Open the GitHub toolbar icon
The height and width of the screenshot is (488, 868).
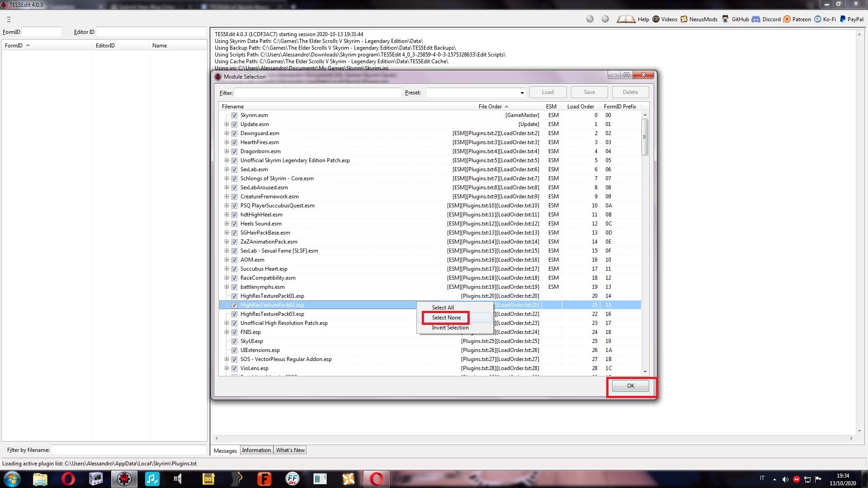726,19
